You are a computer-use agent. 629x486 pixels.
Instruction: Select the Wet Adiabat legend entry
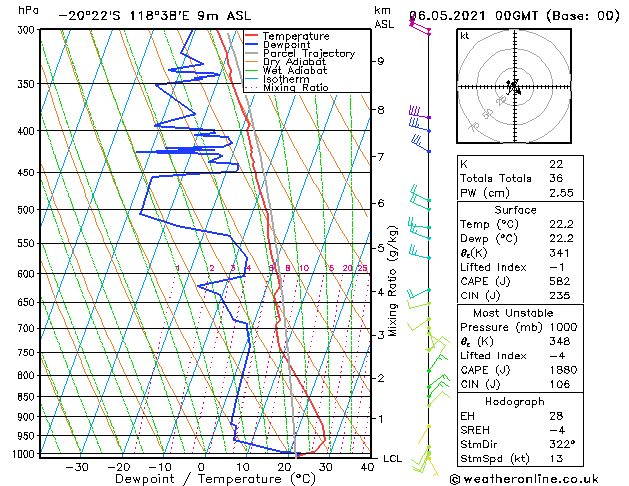click(x=294, y=71)
